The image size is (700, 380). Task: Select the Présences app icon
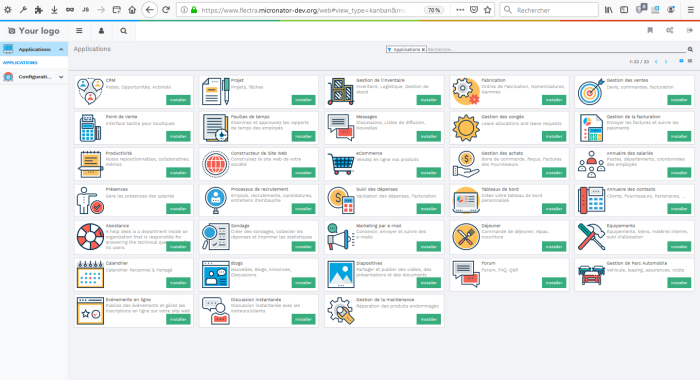tap(90, 200)
